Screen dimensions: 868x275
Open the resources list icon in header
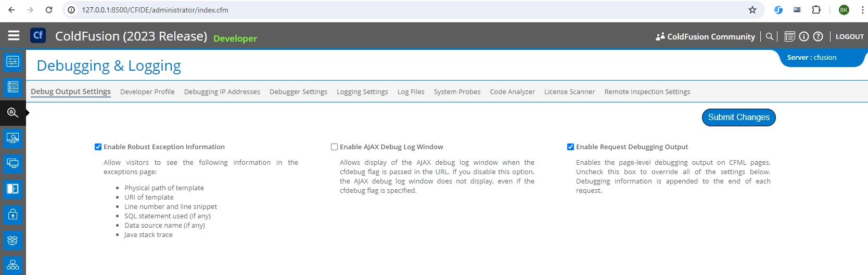click(789, 36)
